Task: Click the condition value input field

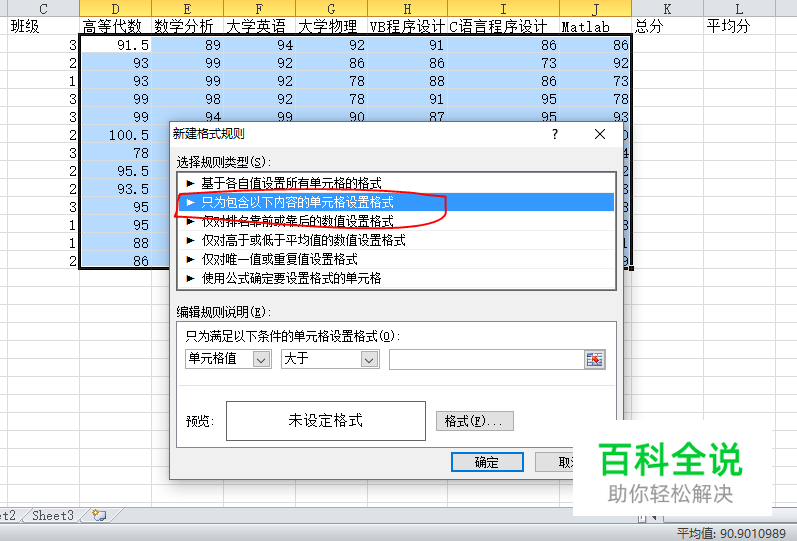Action: pyautogui.click(x=487, y=359)
